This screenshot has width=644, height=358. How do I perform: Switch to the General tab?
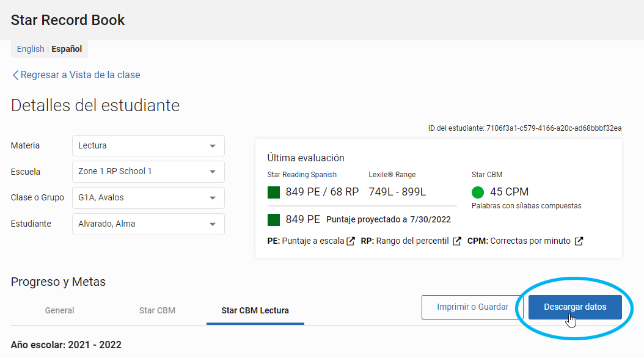point(59,311)
